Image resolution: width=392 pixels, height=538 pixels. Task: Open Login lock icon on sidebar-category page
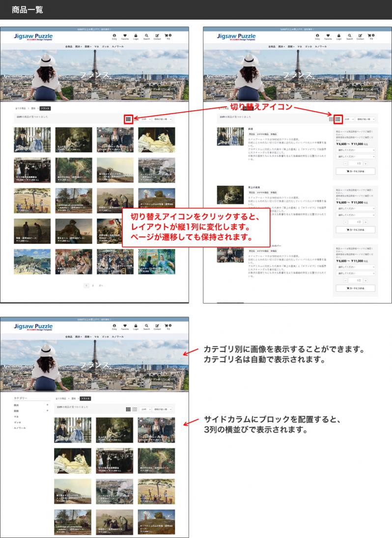pyautogui.click(x=136, y=327)
